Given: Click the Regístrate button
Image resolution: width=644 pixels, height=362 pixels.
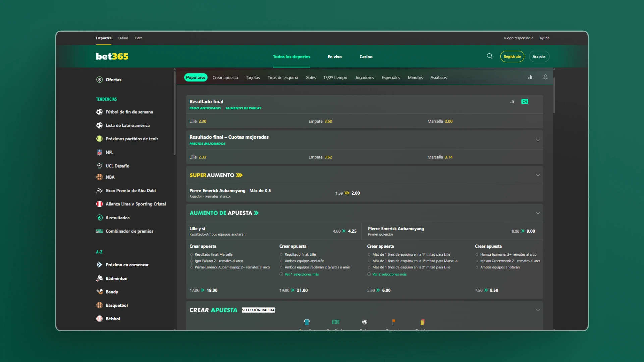Looking at the screenshot, I should [512, 56].
